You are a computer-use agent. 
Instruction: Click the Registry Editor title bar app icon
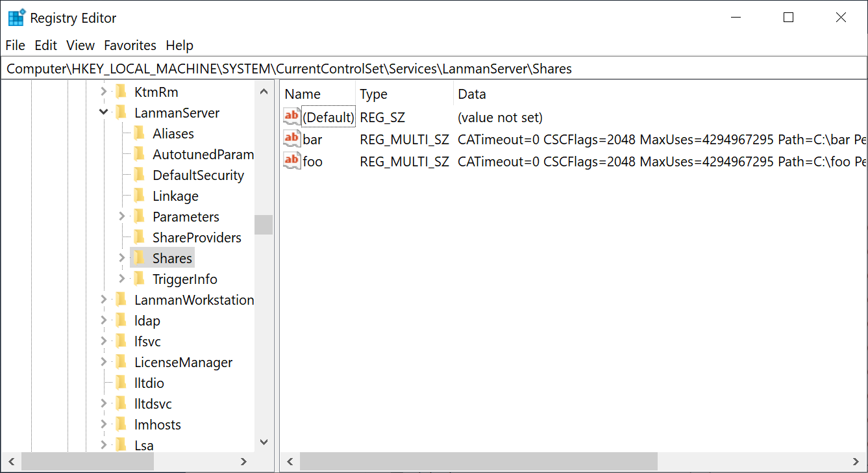[x=16, y=18]
